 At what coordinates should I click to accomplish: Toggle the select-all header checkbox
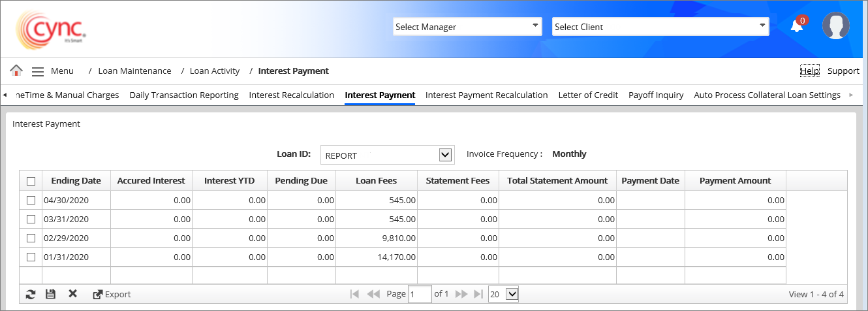(x=31, y=181)
